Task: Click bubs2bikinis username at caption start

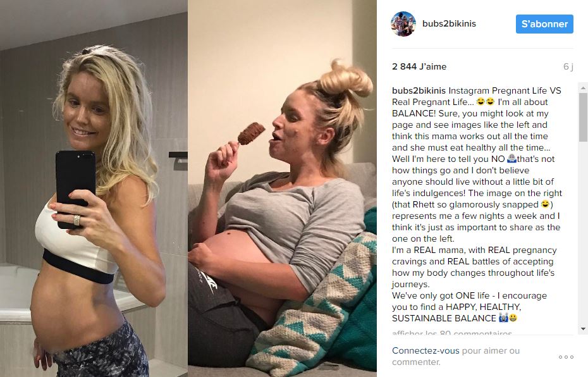Action: click(419, 91)
